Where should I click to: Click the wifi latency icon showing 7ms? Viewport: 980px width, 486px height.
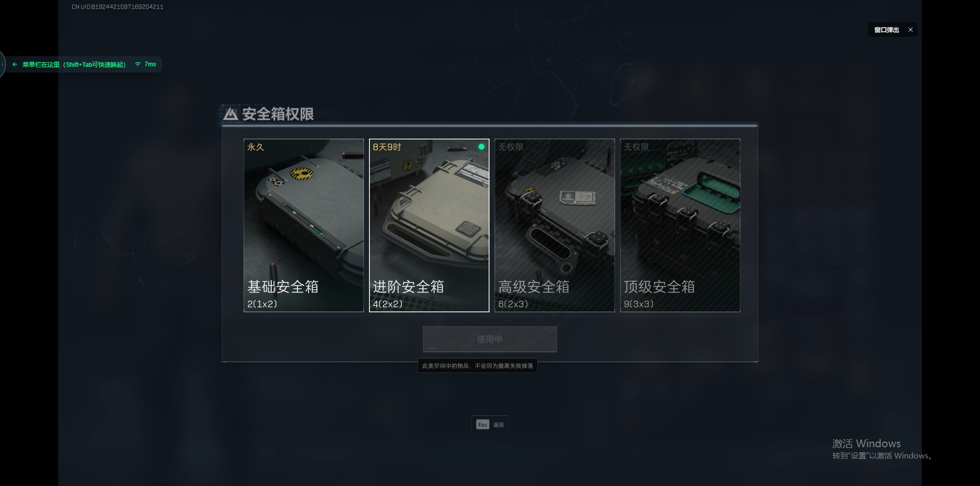point(138,64)
